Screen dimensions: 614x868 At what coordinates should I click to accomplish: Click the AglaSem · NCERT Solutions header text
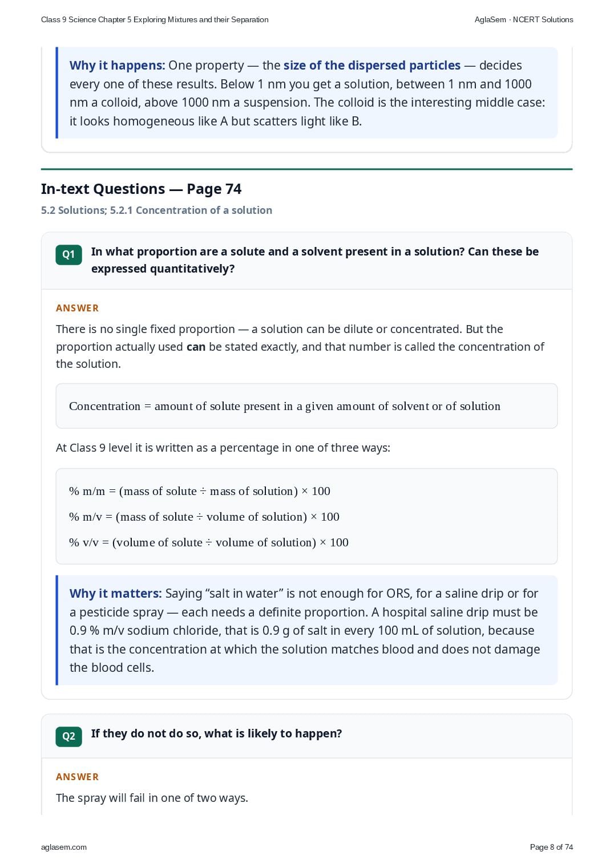coord(524,19)
